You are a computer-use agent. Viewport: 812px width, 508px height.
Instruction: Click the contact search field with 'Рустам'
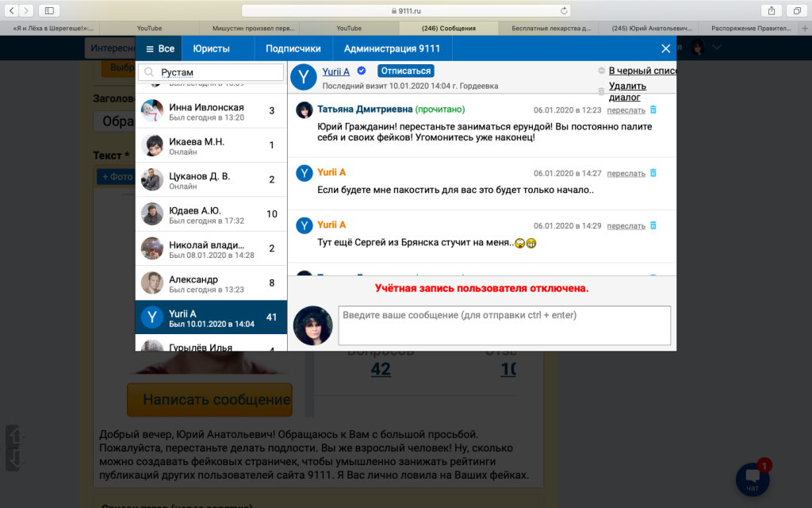click(211, 72)
